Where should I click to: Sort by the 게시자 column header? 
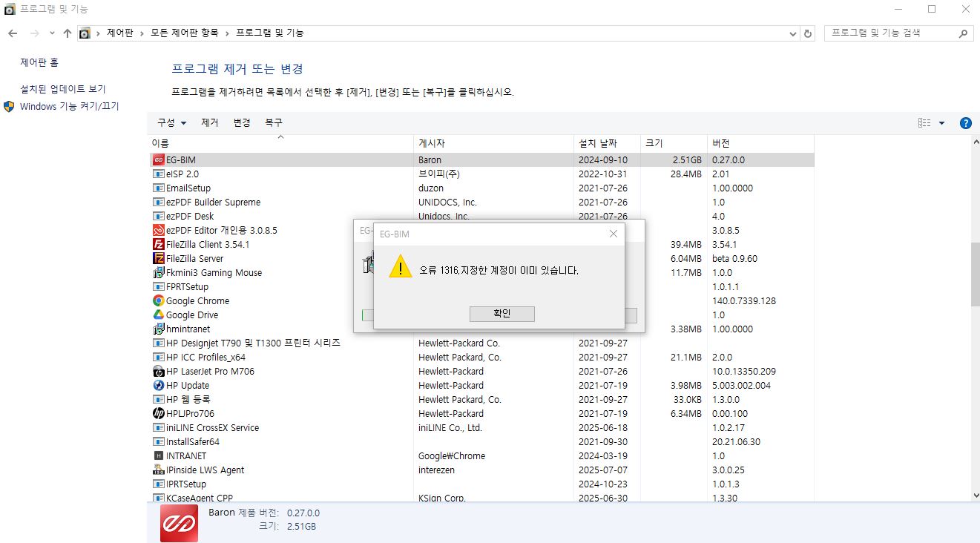495,143
